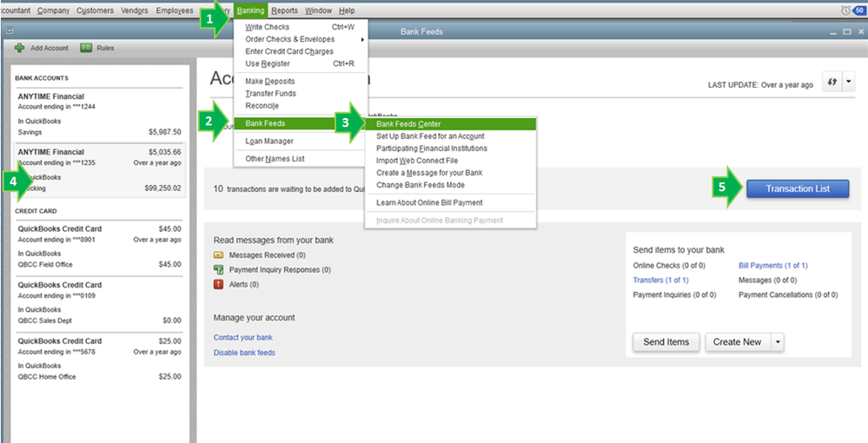
Task: Select QuickBooks Credit Card ending 5678
Action: 99,359
